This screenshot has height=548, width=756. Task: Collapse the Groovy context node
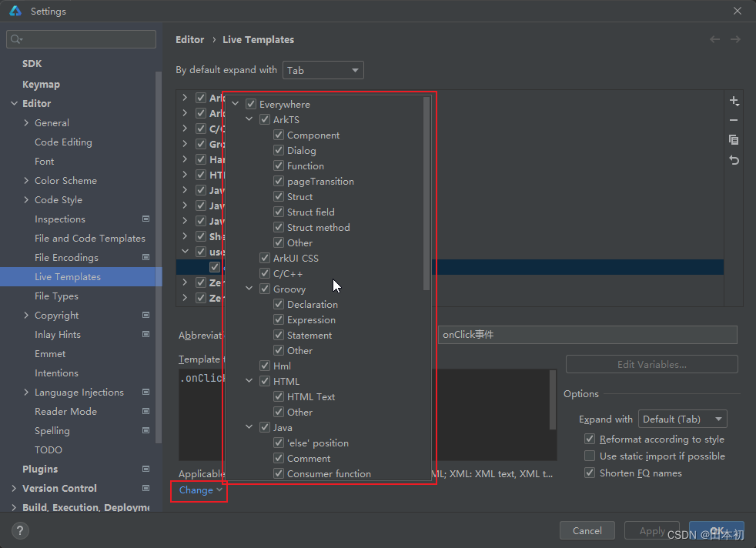pos(249,289)
